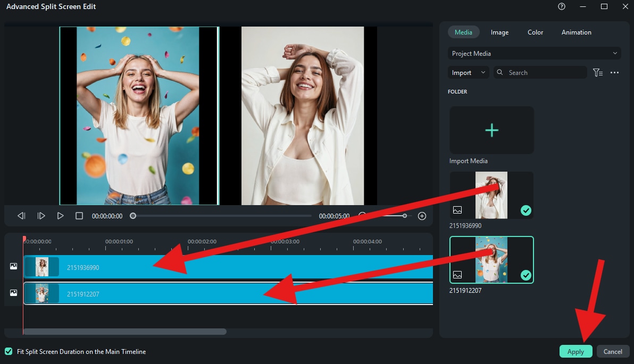Select the 2151912207 timeline clip
The height and width of the screenshot is (364, 634).
point(229,293)
